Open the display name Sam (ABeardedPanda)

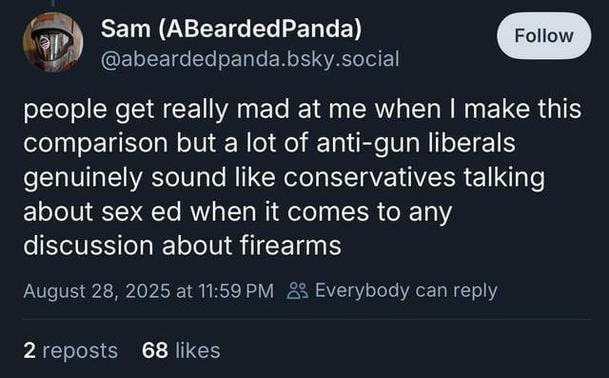click(231, 29)
